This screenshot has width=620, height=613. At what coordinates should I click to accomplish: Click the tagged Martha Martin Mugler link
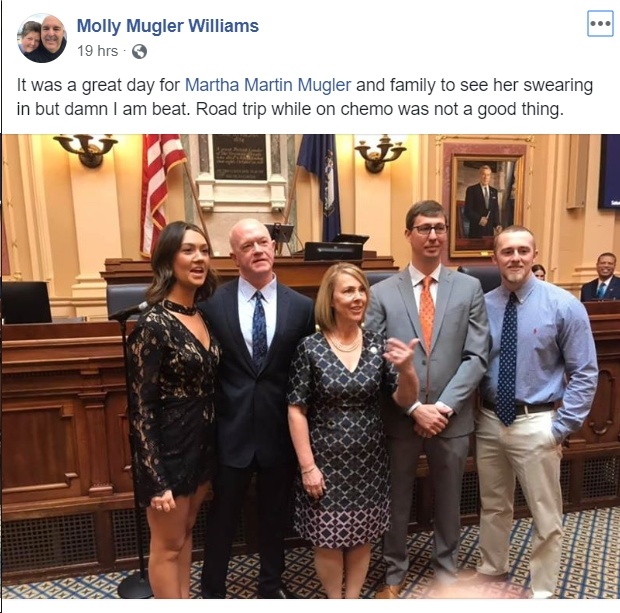pos(268,85)
